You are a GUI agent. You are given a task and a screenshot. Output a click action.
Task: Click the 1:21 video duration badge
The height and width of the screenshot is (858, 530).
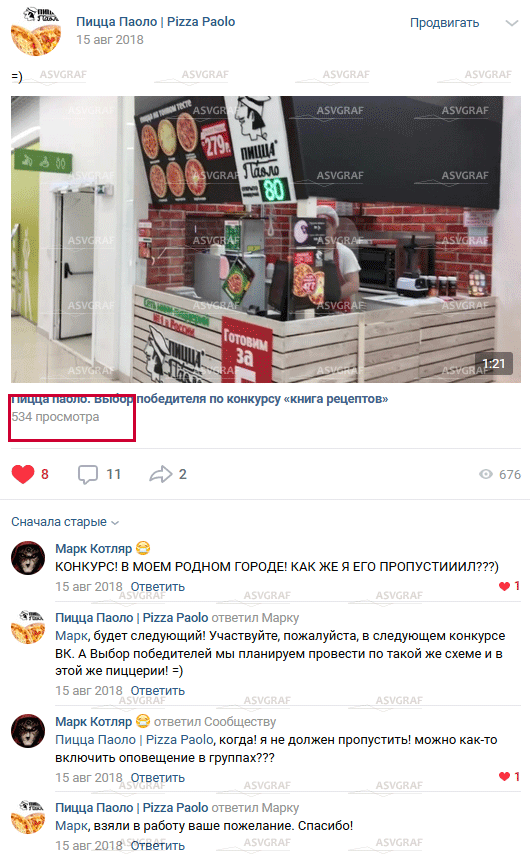(x=493, y=364)
